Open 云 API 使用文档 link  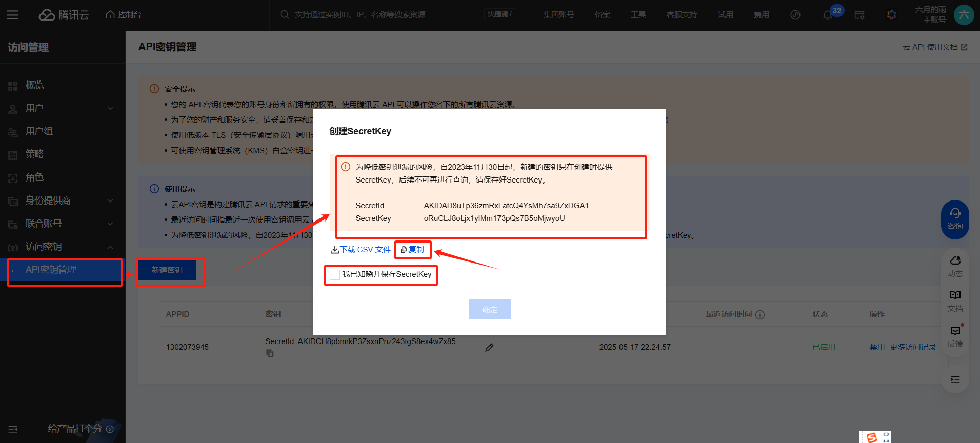pyautogui.click(x=935, y=47)
